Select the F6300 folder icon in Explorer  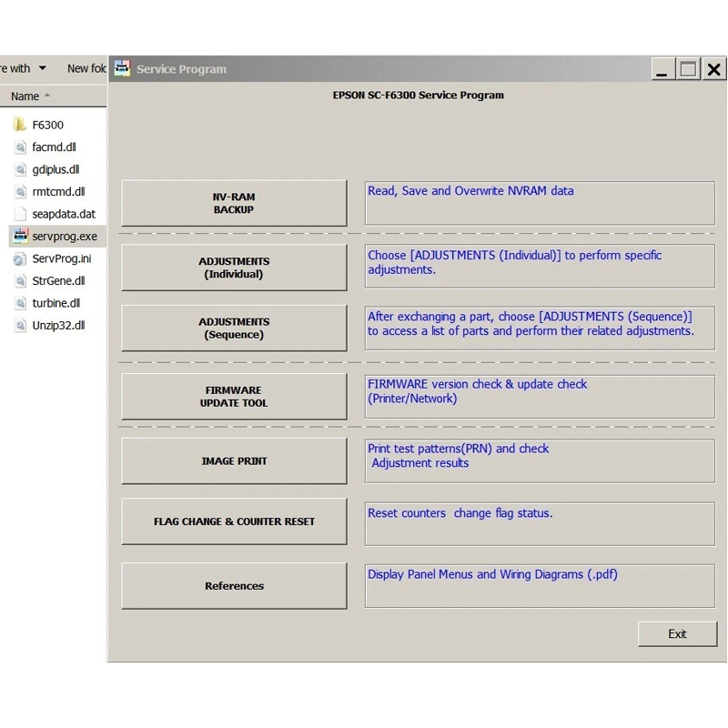point(19,125)
